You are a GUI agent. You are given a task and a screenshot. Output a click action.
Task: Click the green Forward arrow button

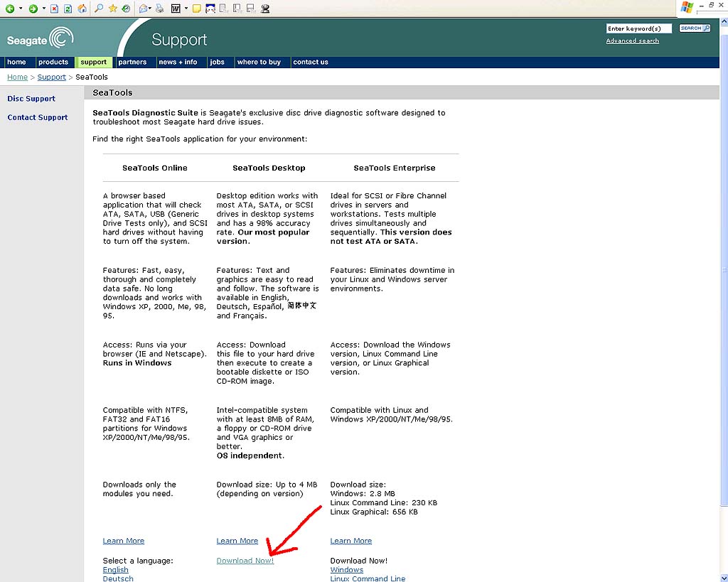click(x=33, y=9)
